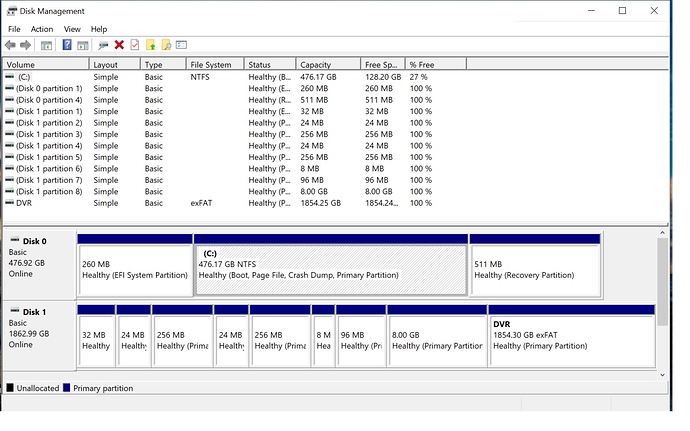This screenshot has height=431, width=690.
Task: Click the folder icon with green arrow
Action: (x=150, y=45)
